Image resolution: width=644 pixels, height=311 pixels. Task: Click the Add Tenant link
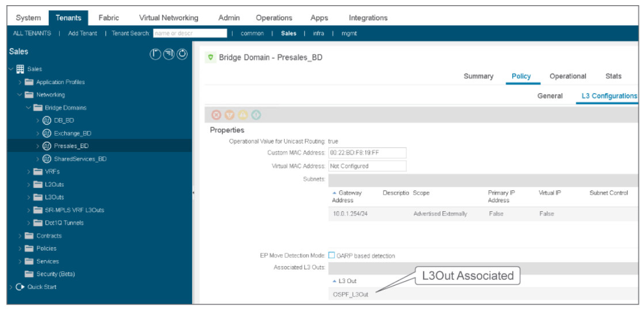82,33
